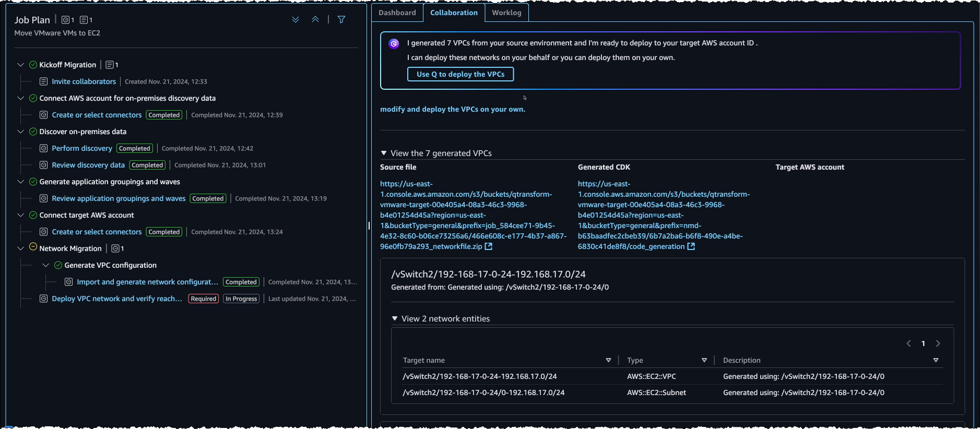Collapse the Network Migration section

click(21, 248)
